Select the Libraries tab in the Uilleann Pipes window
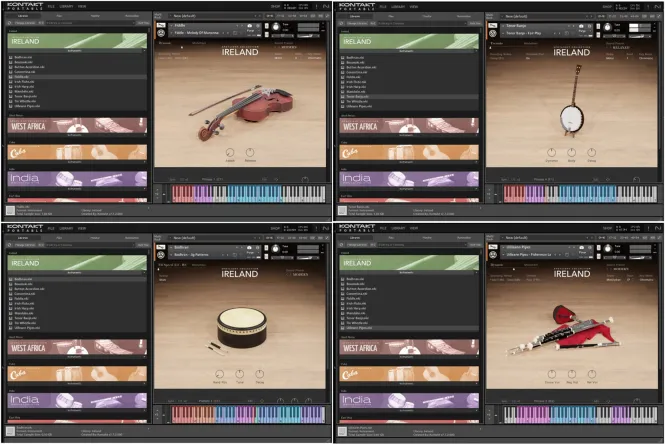 [x=355, y=237]
